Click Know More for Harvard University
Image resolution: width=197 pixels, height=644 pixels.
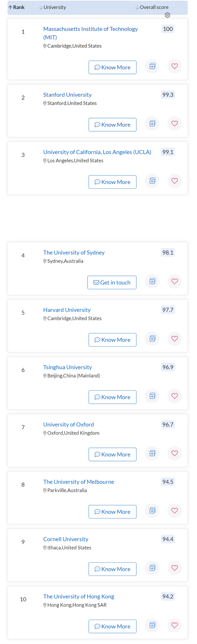112,340
